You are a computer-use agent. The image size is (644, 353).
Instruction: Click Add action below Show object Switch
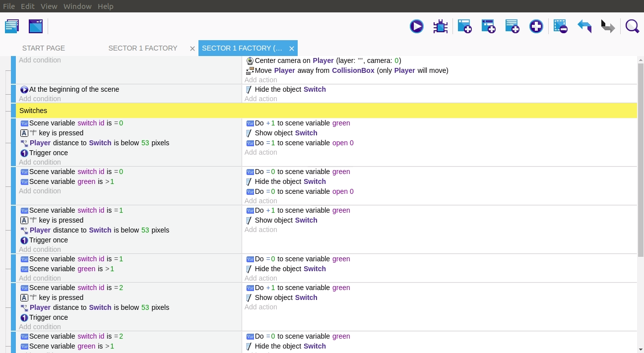[260, 230]
